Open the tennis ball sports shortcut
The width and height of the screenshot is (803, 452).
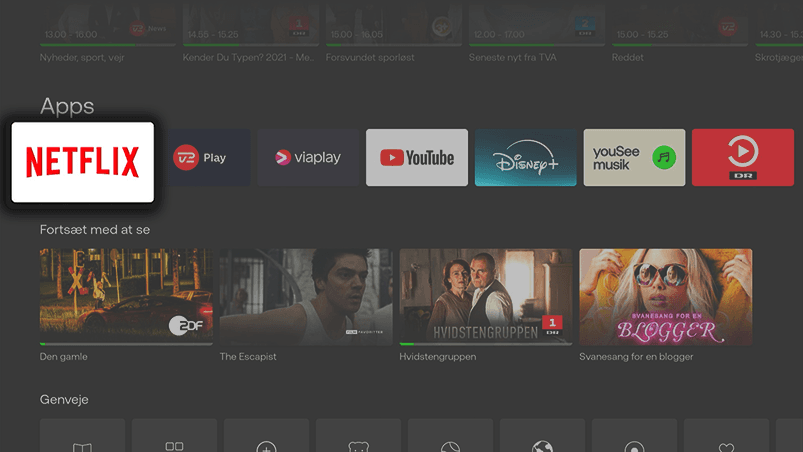[451, 436]
